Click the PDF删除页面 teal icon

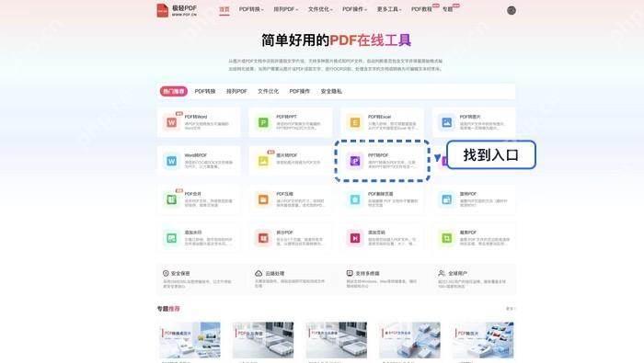355,199
